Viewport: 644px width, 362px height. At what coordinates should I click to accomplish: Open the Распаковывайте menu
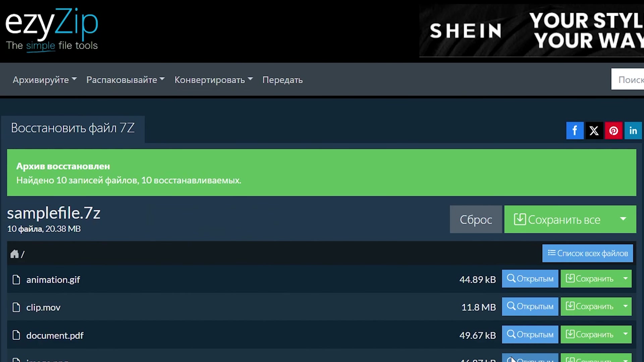pos(125,80)
